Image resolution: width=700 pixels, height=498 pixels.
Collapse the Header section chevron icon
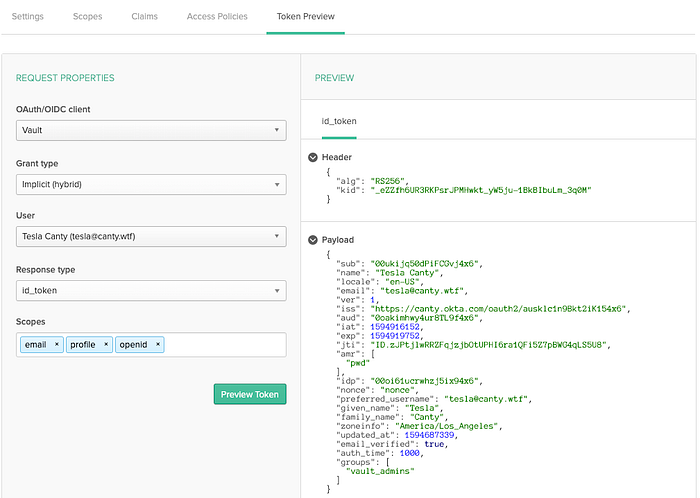point(313,157)
